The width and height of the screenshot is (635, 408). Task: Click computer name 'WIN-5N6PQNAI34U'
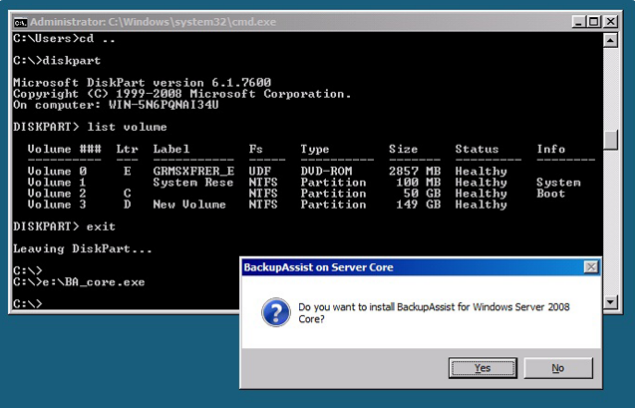click(x=164, y=105)
